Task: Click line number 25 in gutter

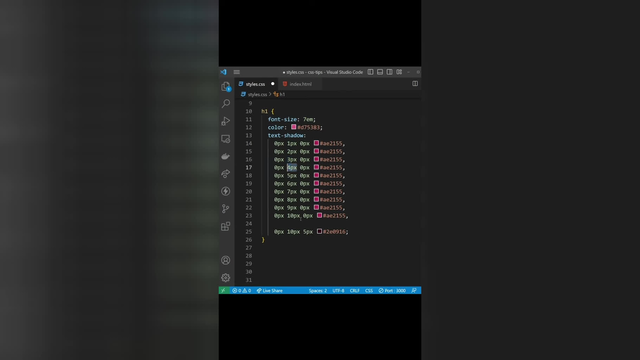Action: click(x=249, y=232)
